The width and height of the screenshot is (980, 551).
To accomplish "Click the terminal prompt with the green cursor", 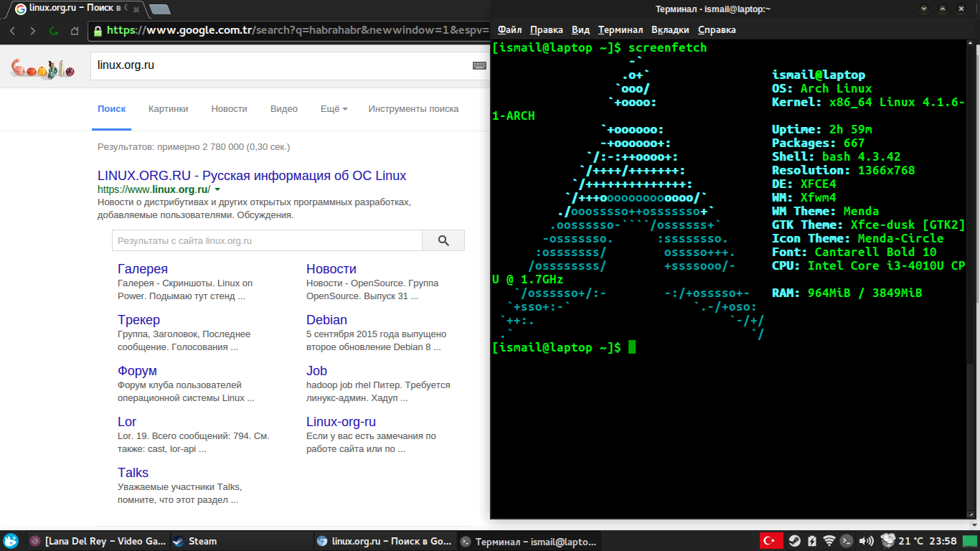I will pos(564,348).
